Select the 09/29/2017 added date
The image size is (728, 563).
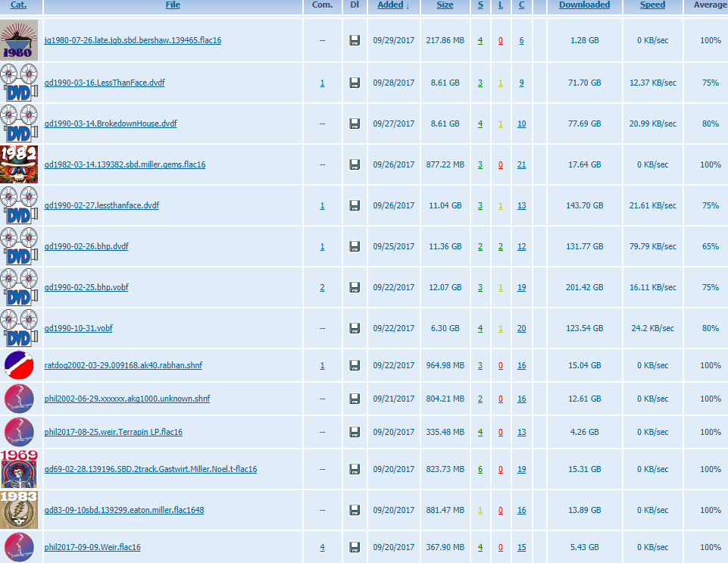click(394, 40)
